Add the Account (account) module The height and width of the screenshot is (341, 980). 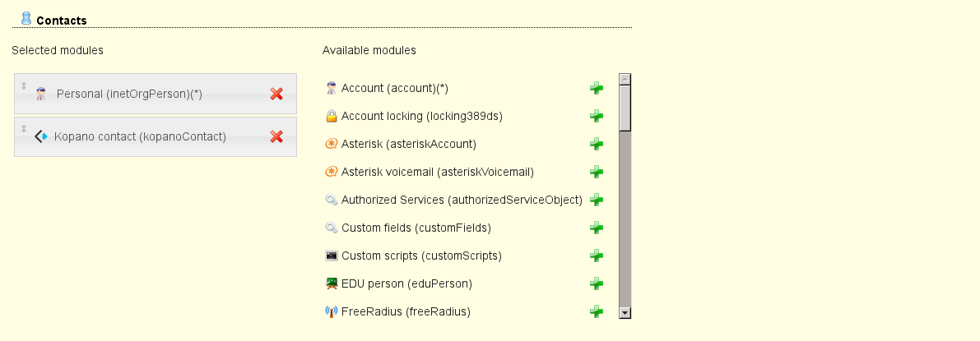click(x=597, y=88)
